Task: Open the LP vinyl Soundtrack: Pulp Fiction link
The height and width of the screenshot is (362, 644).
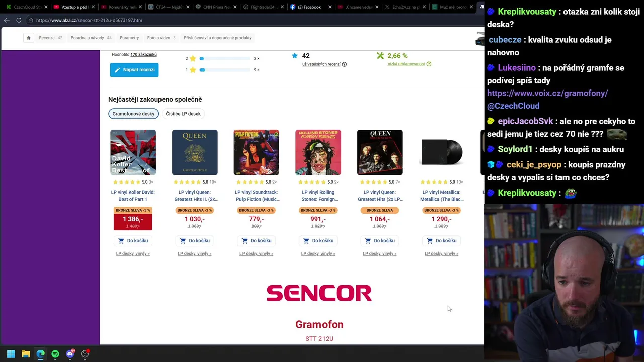Action: point(257,196)
